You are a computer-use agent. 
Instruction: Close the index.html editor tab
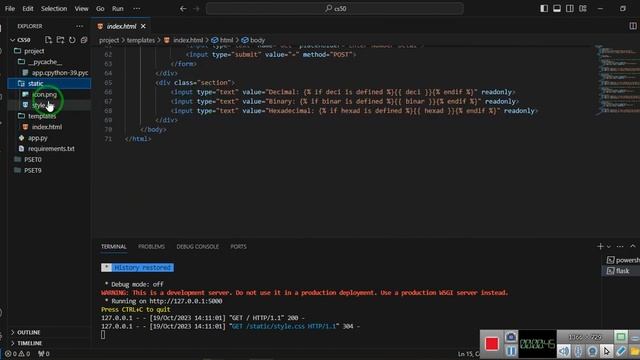pos(143,26)
